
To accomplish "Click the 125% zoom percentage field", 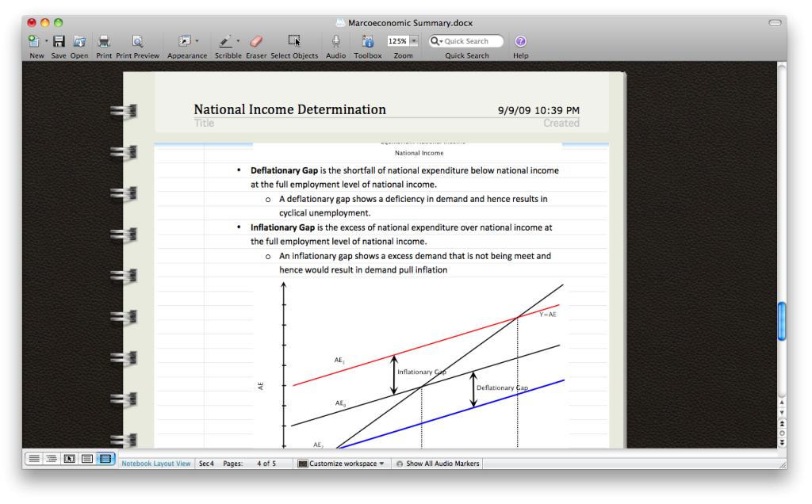I will pyautogui.click(x=398, y=41).
